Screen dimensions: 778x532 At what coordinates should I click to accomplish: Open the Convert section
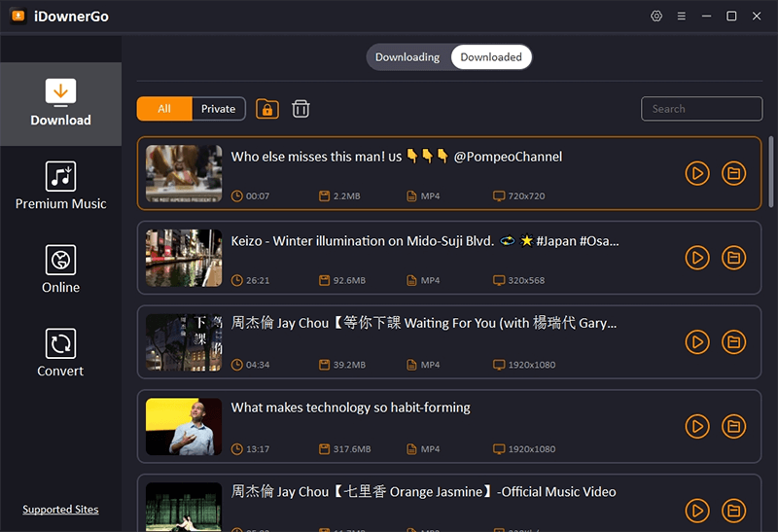pos(60,353)
